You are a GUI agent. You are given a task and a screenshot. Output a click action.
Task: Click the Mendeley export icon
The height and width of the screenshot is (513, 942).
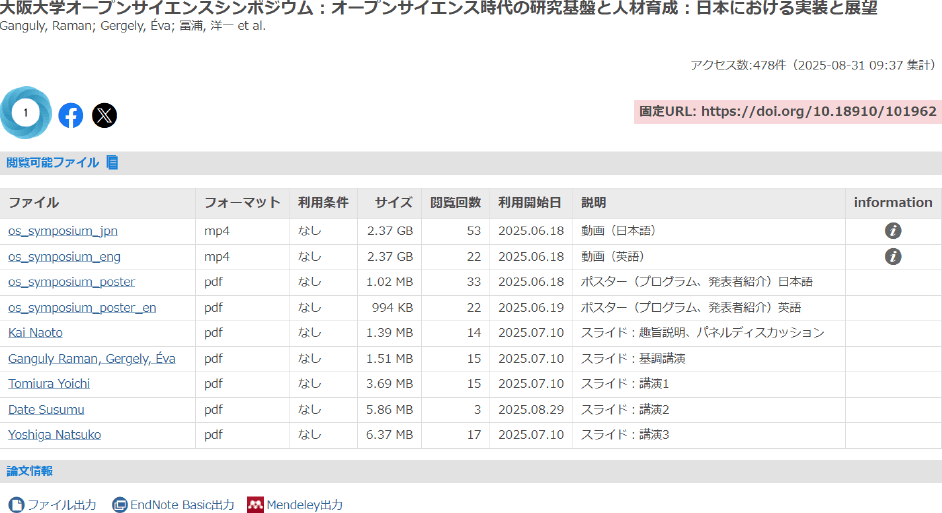[255, 505]
